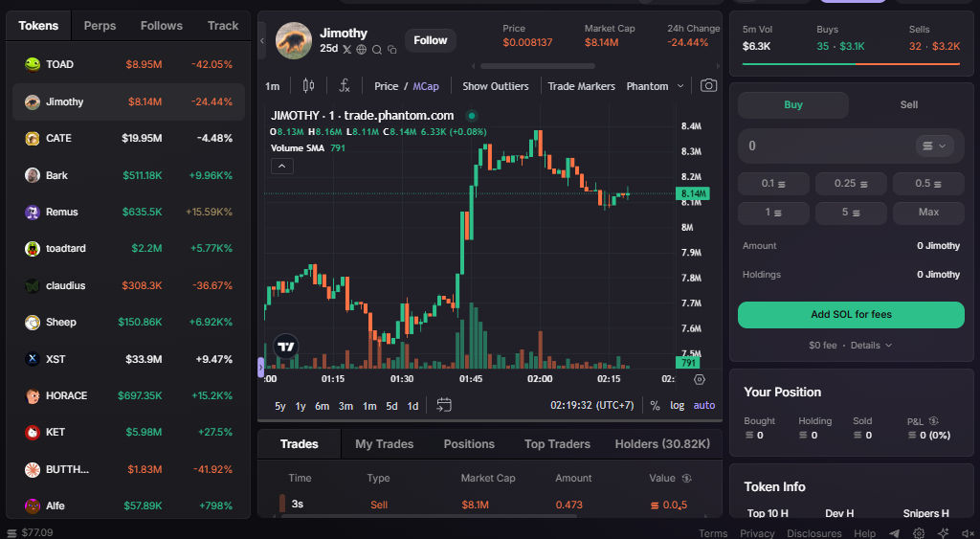The width and height of the screenshot is (980, 539).
Task: Choose the 5 SOL preset amount
Action: point(851,213)
